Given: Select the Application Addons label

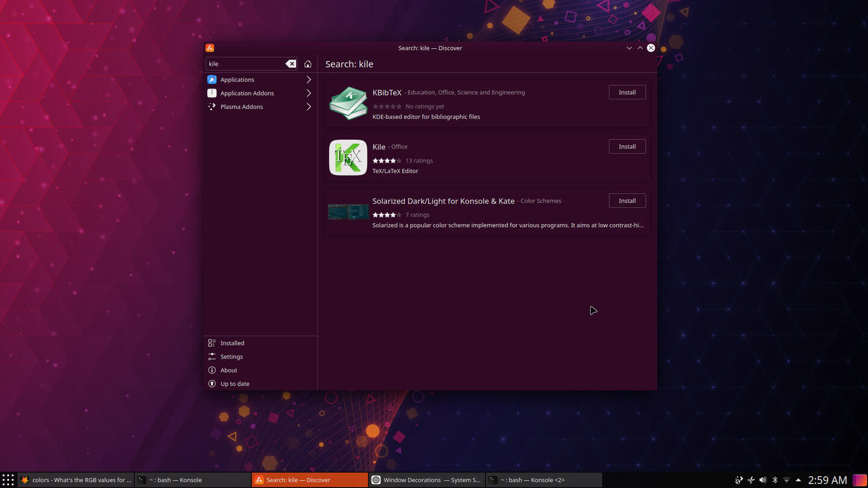Looking at the screenshot, I should (247, 93).
